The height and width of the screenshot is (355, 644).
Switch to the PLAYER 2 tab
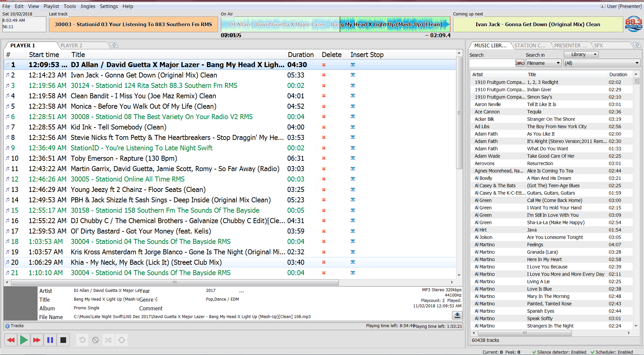coord(71,45)
